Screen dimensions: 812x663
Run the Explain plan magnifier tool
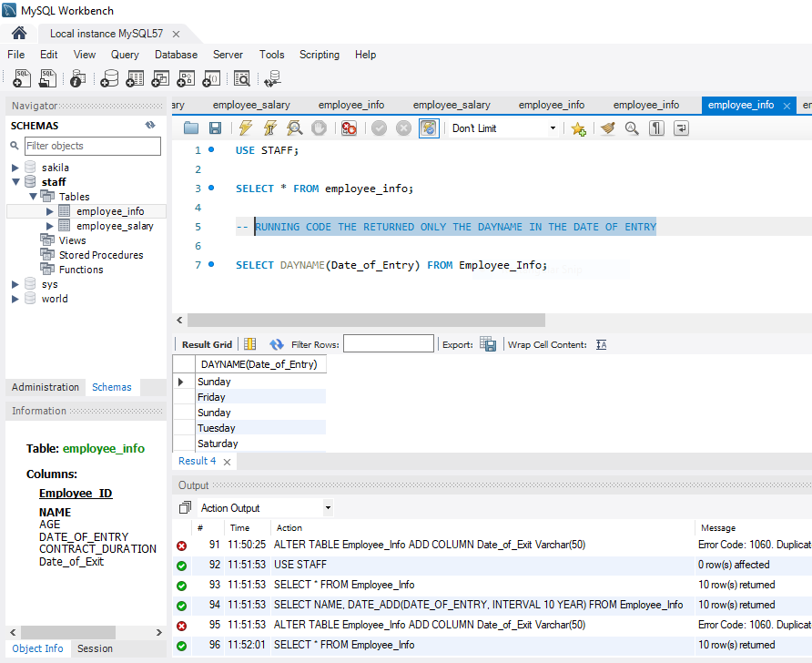coord(293,127)
